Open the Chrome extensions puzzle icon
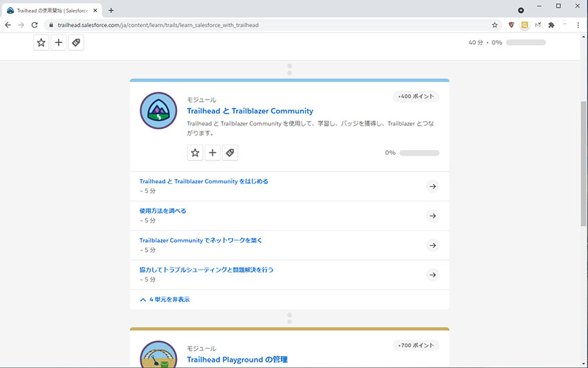This screenshot has width=588, height=368. (551, 25)
